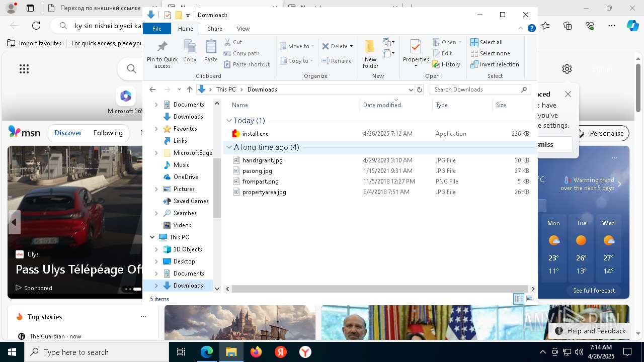The height and width of the screenshot is (362, 644).
Task: Open Saved Games in navigation pane
Action: point(191,201)
